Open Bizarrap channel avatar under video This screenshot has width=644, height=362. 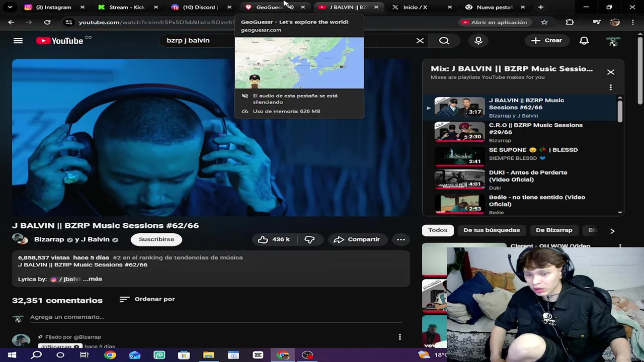point(20,239)
